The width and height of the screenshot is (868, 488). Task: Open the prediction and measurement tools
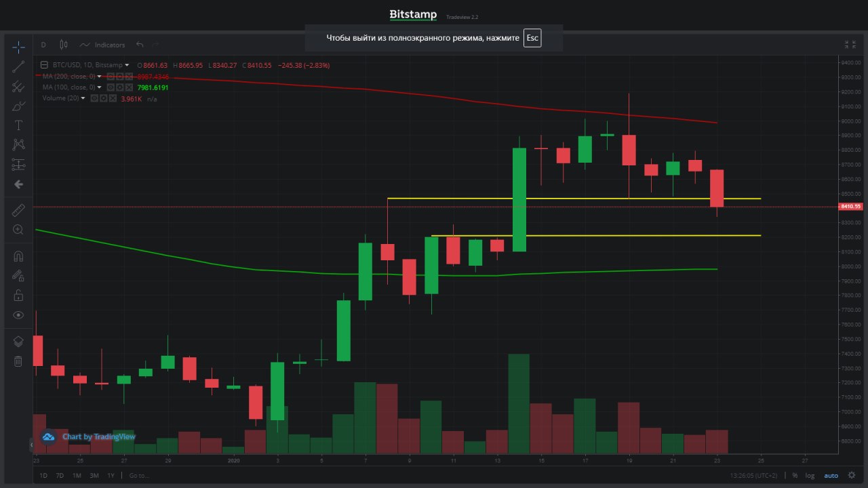tap(18, 164)
